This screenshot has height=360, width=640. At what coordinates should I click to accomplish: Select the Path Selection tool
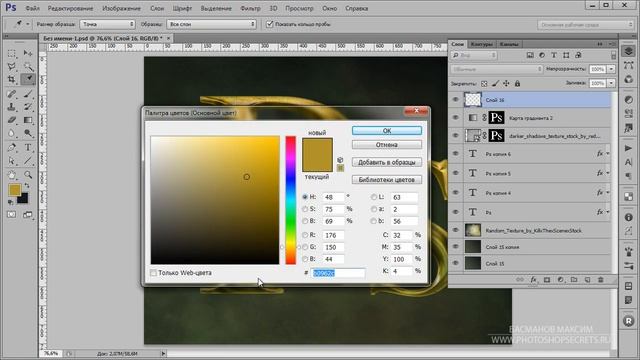pos(11,161)
